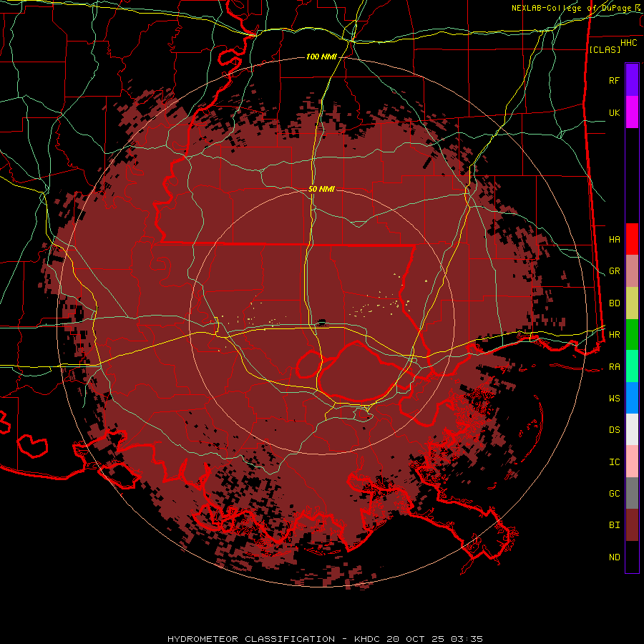Viewport: 644px width, 644px height.
Task: Click the 'RF' legend label
Action: pos(614,80)
